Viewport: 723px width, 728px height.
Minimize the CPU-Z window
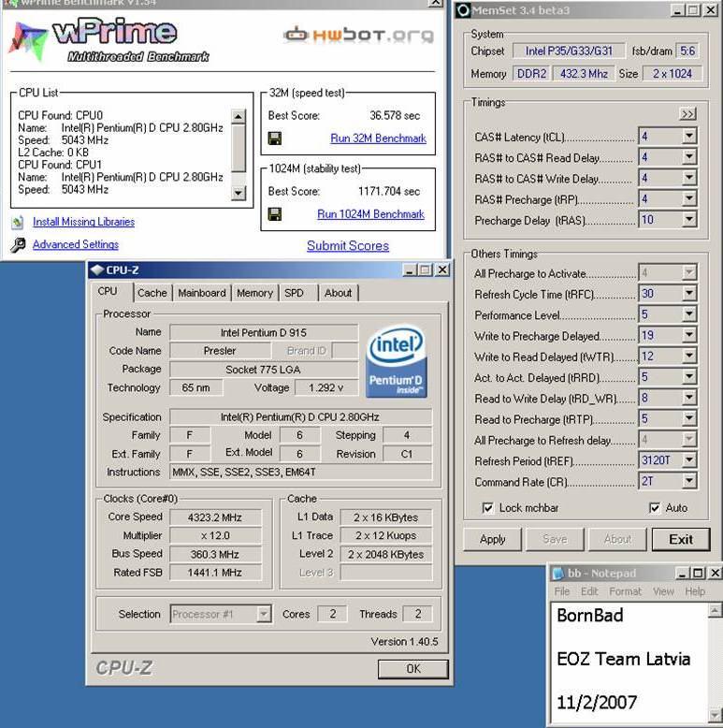(409, 270)
